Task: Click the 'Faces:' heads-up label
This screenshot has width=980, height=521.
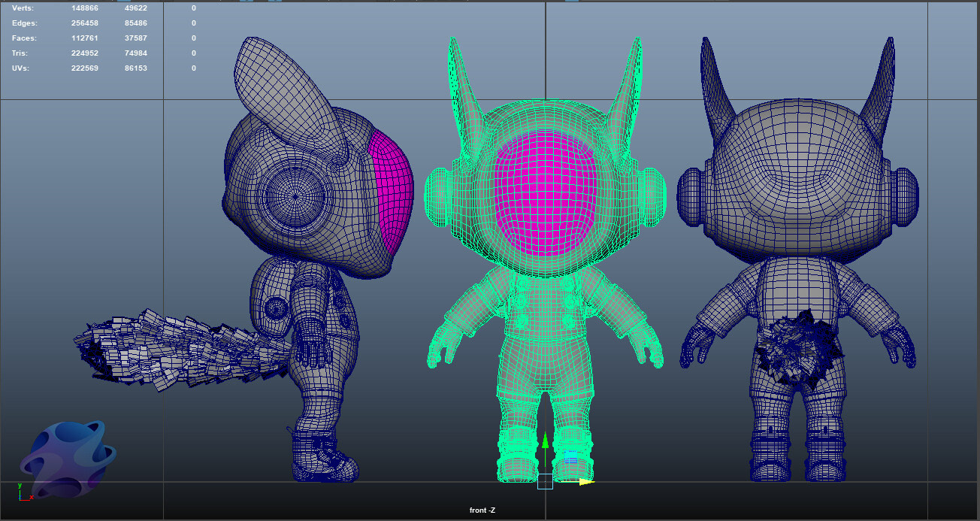Action: [24, 38]
